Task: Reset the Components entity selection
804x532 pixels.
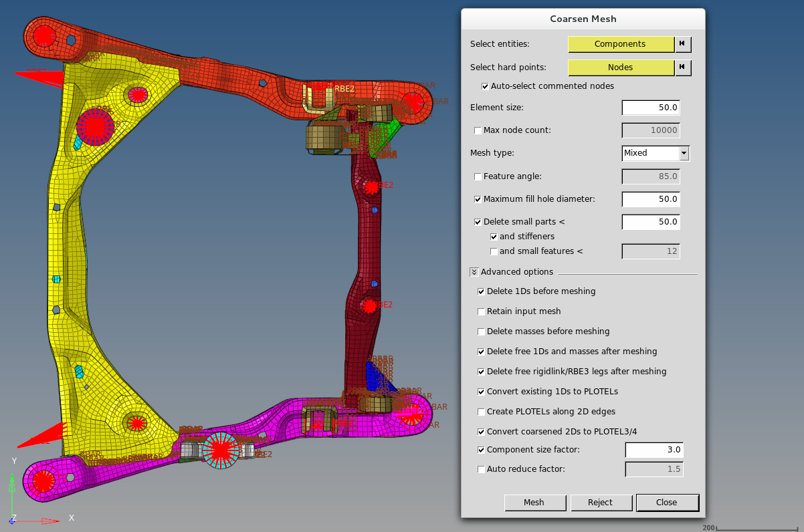Action: tap(682, 44)
